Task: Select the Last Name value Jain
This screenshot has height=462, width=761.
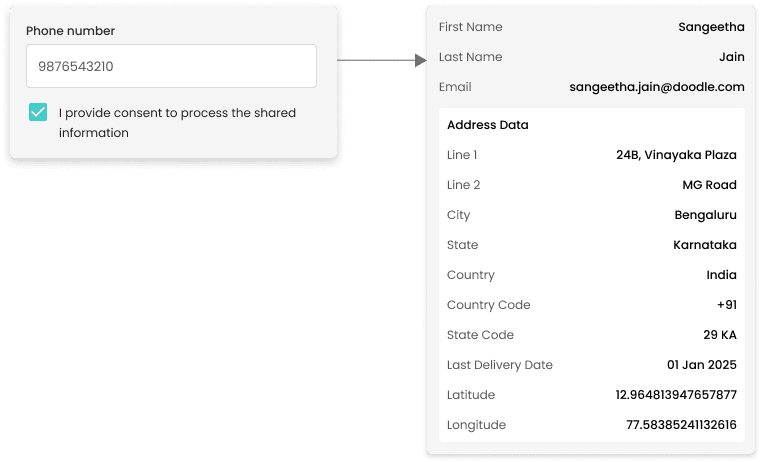Action: 731,57
